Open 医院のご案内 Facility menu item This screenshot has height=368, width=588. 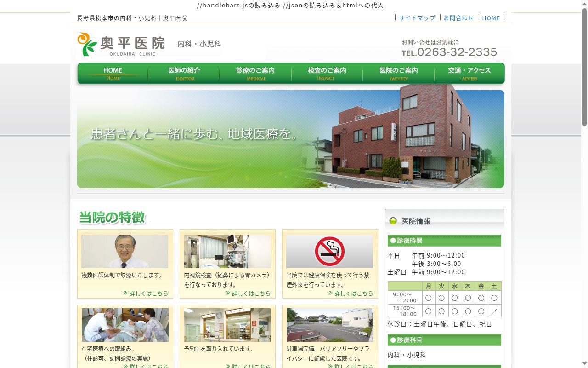tap(399, 74)
